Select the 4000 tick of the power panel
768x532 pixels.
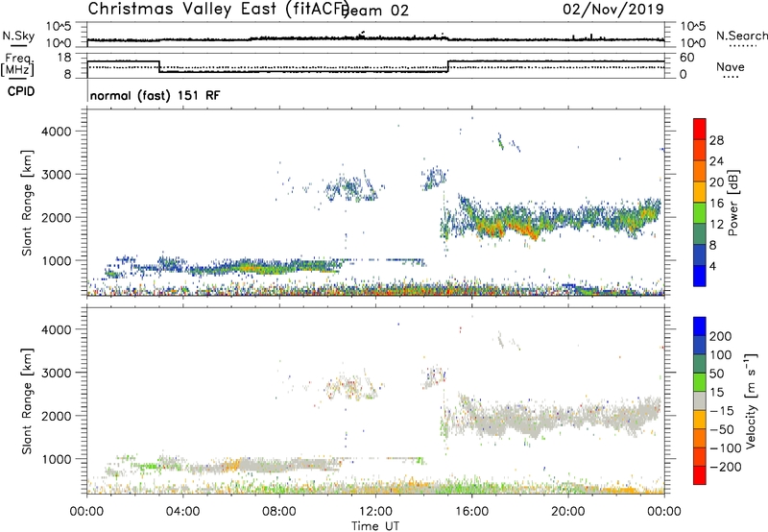click(56, 132)
